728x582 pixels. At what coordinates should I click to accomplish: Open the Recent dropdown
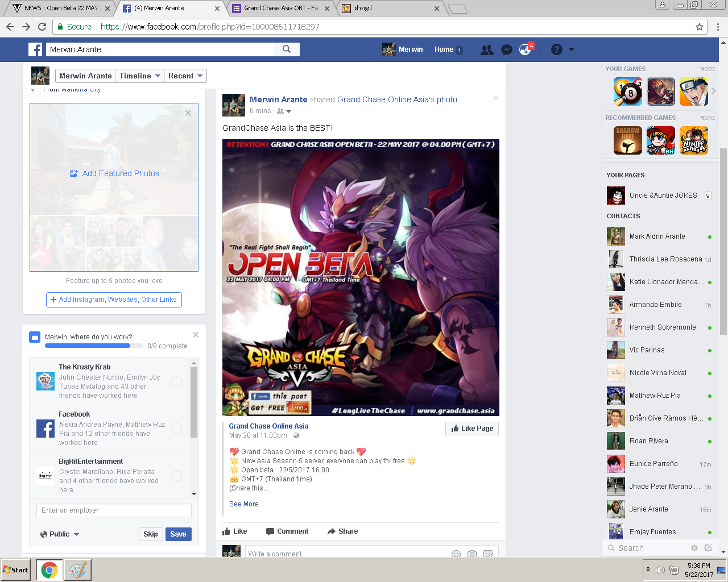click(185, 76)
